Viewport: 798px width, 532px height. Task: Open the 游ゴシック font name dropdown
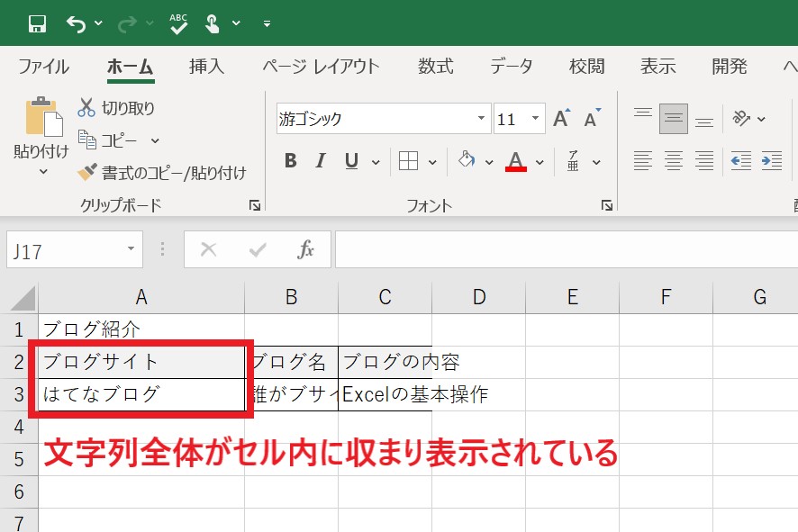click(x=481, y=118)
